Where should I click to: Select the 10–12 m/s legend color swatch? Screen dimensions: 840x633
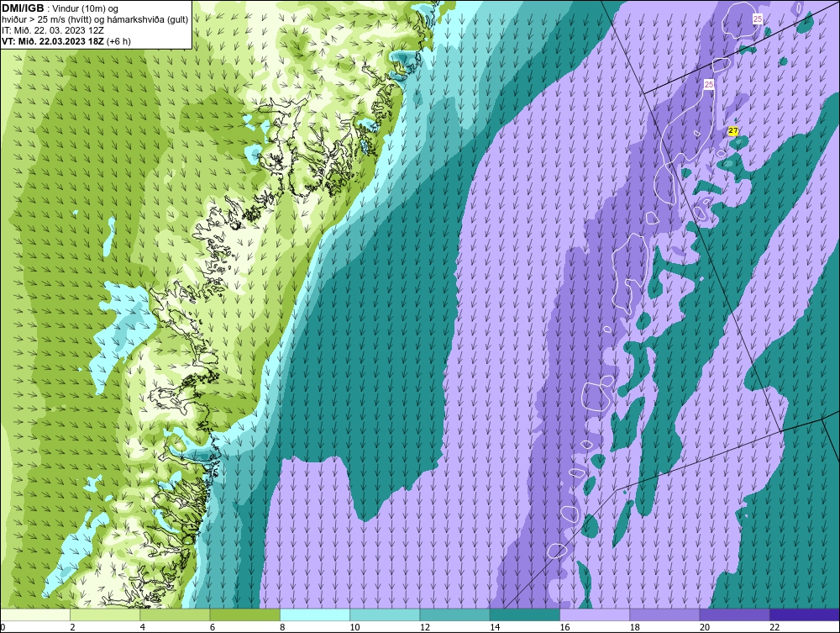385,615
